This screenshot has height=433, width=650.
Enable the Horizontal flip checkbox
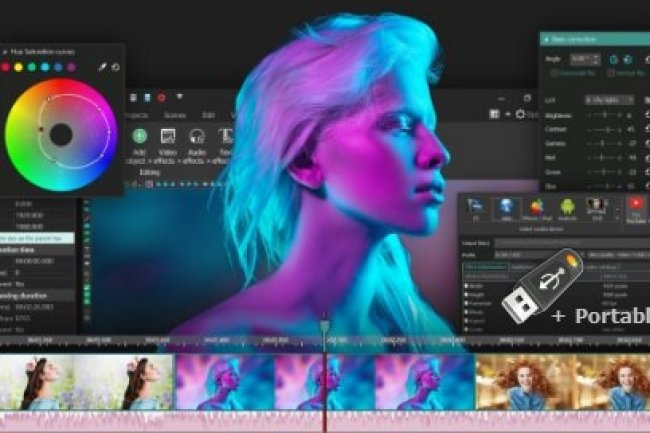click(x=554, y=73)
